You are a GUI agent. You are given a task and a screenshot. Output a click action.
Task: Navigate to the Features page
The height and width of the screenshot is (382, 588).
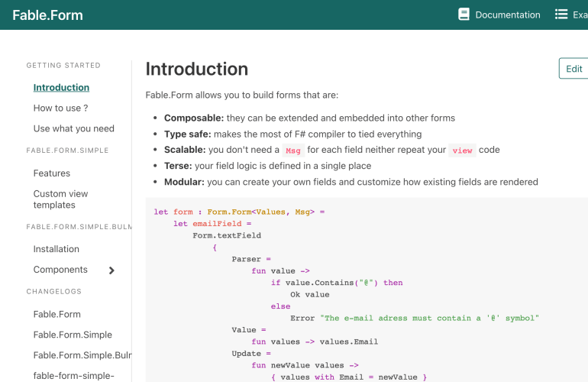[51, 173]
